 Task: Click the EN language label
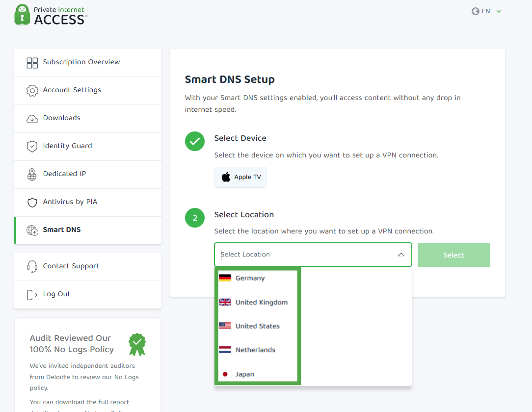(x=486, y=11)
